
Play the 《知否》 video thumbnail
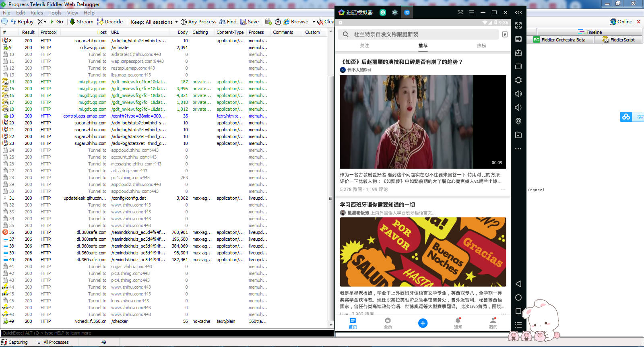[423, 122]
